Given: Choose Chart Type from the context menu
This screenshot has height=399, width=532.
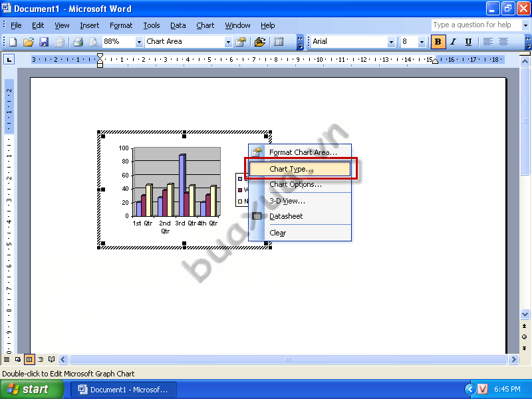Looking at the screenshot, I should click(300, 169).
